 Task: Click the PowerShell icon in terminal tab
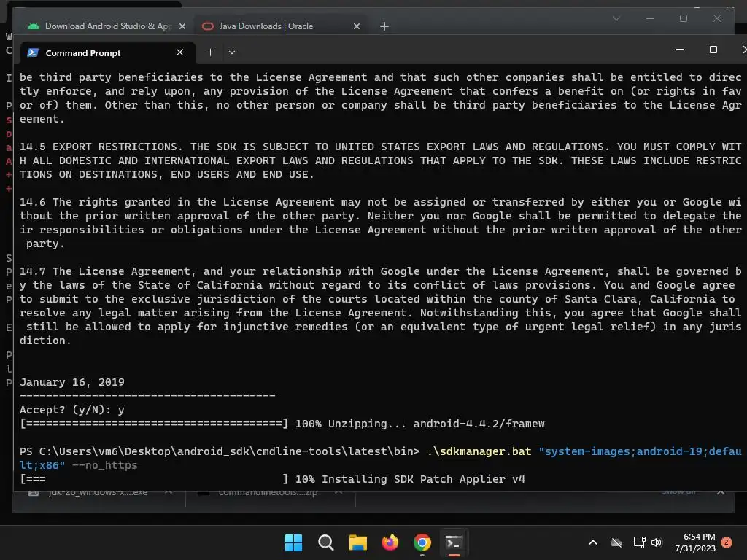pos(32,52)
